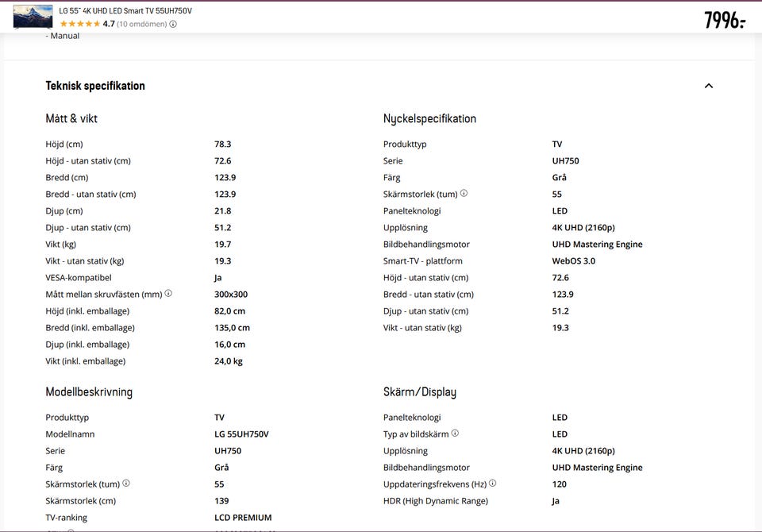Click the WebOS 3.0 value
This screenshot has width=762, height=532.
(573, 261)
